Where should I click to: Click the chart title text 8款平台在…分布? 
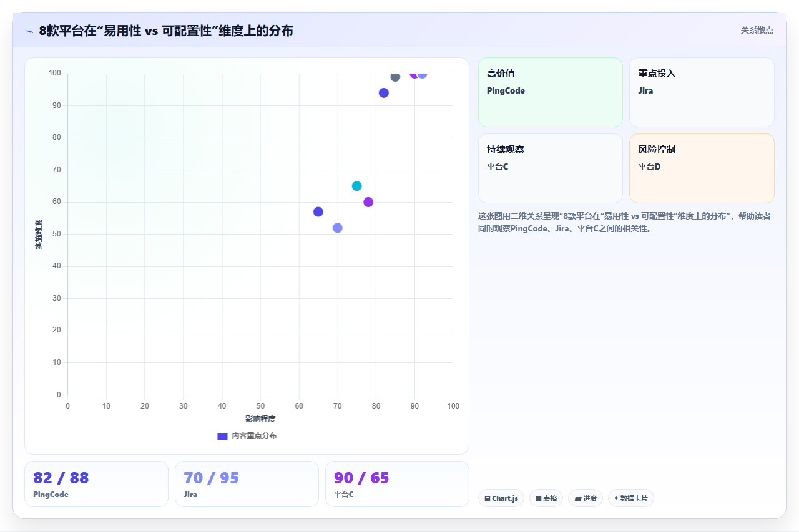tap(166, 31)
